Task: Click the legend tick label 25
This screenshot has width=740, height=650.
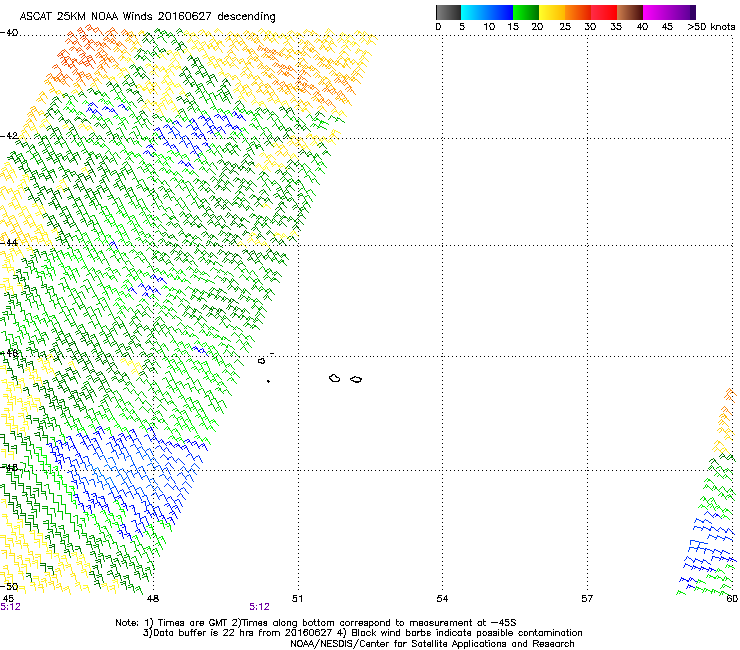Action: 565,27
